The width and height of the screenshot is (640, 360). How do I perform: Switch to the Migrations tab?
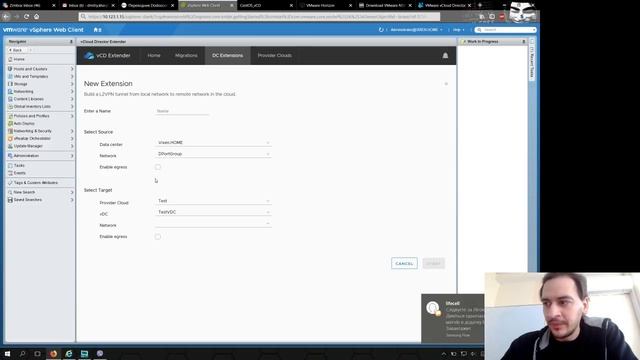186,56
